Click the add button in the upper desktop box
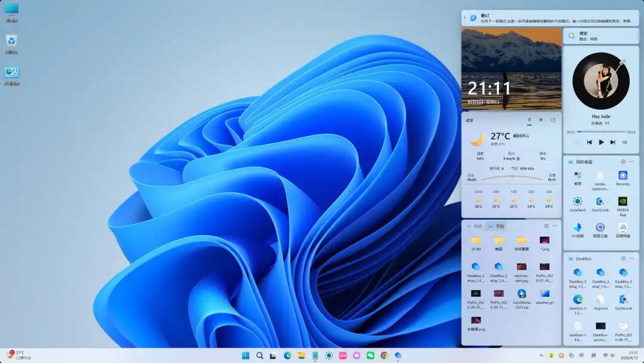This screenshot has width=644, height=363. coord(623,162)
